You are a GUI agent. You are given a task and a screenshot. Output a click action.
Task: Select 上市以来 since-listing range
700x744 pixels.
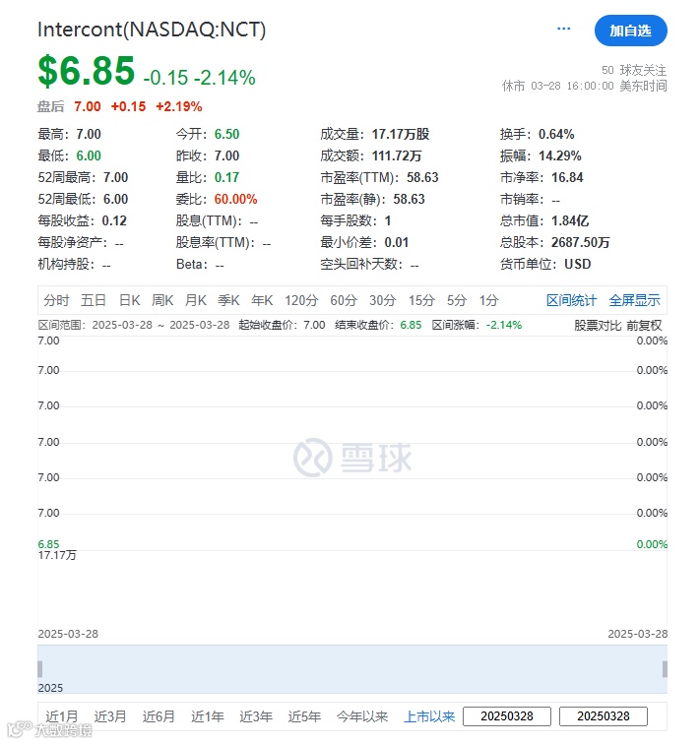[x=429, y=716]
